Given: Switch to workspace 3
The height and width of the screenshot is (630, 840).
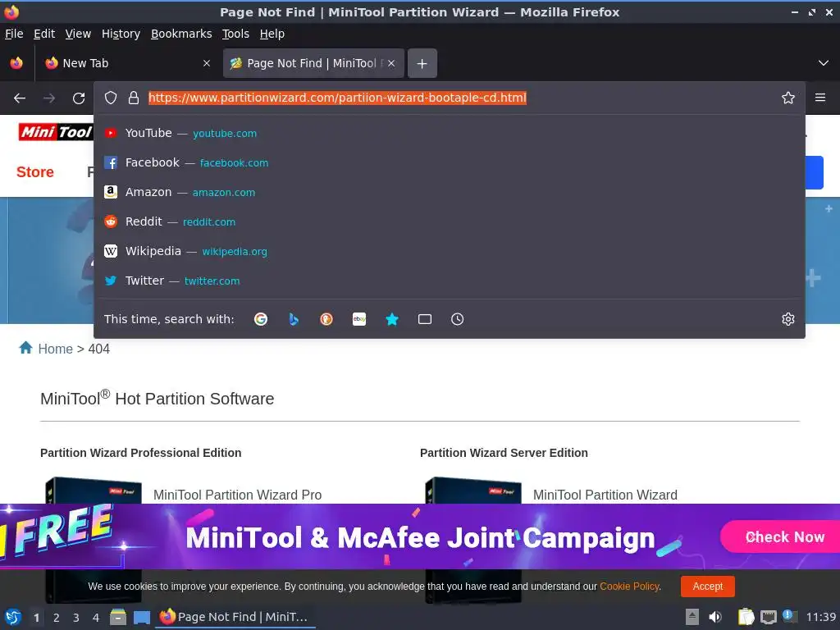Looking at the screenshot, I should click(x=76, y=618).
